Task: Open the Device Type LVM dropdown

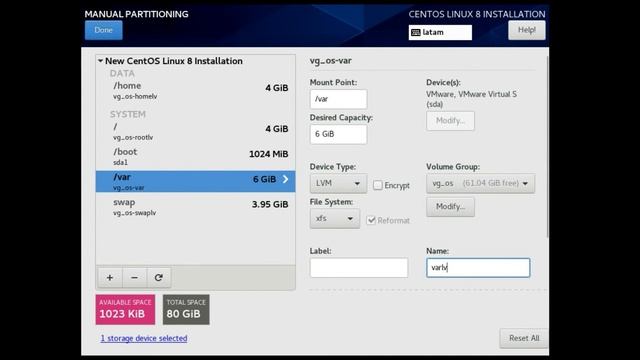Action: pos(338,183)
